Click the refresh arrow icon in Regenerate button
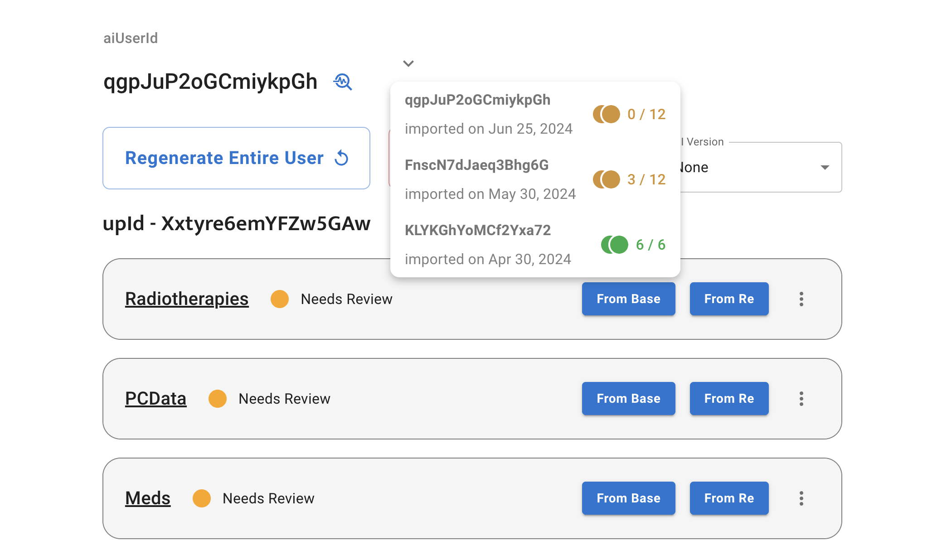The width and height of the screenshot is (942, 560). point(341,158)
